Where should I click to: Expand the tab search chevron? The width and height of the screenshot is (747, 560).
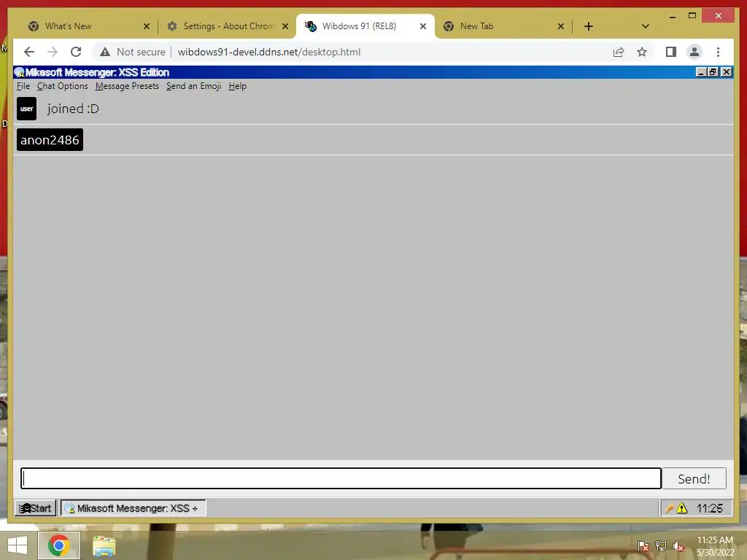tap(645, 26)
